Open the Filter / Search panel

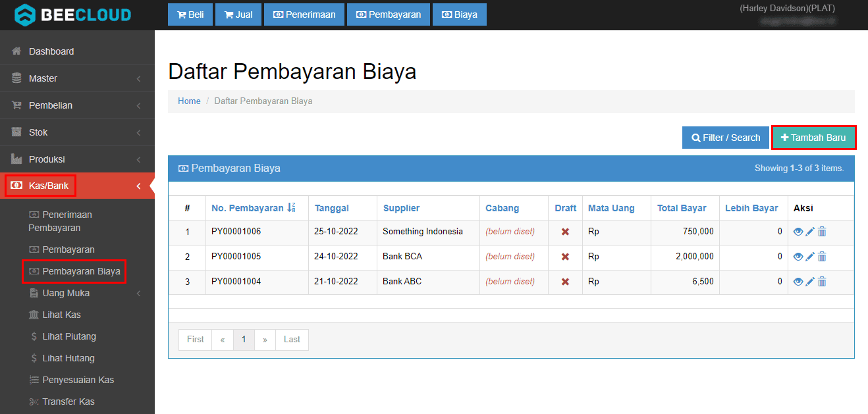pyautogui.click(x=726, y=138)
